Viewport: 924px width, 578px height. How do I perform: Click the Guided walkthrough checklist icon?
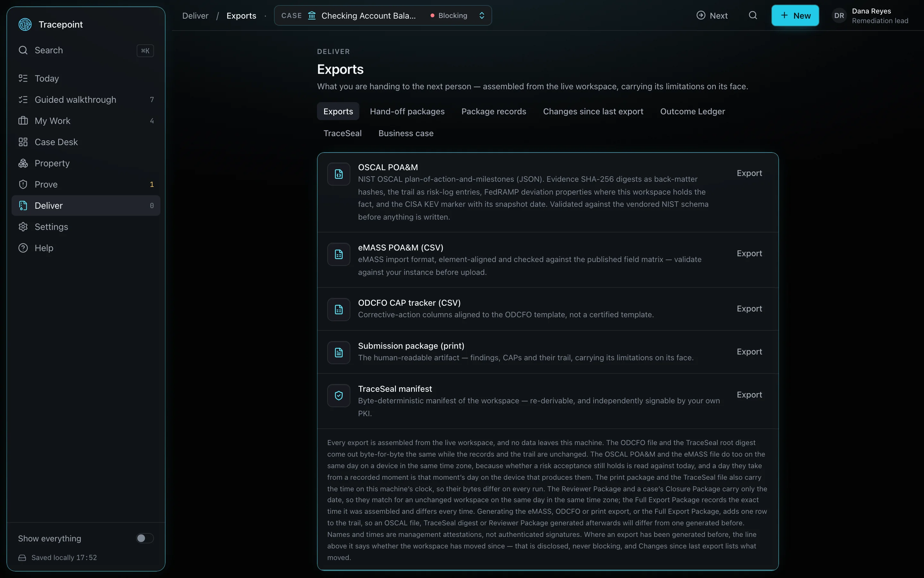click(x=23, y=100)
